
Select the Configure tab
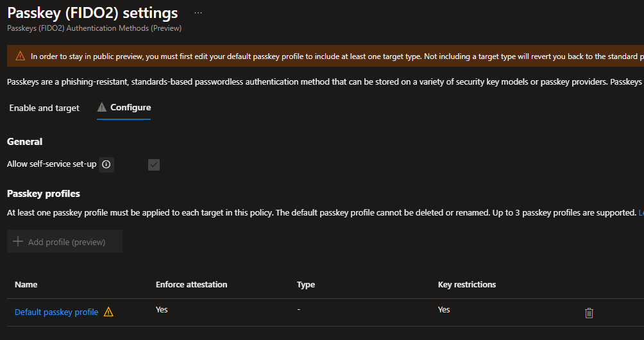[x=130, y=108]
